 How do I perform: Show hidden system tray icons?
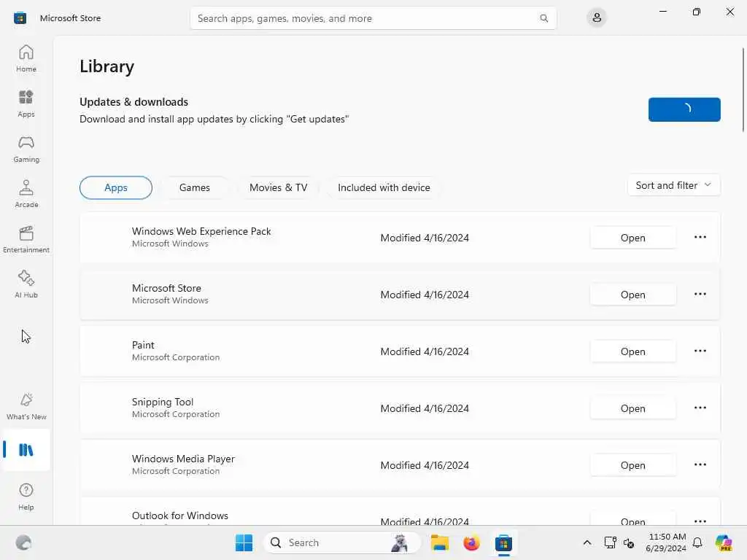coord(587,542)
